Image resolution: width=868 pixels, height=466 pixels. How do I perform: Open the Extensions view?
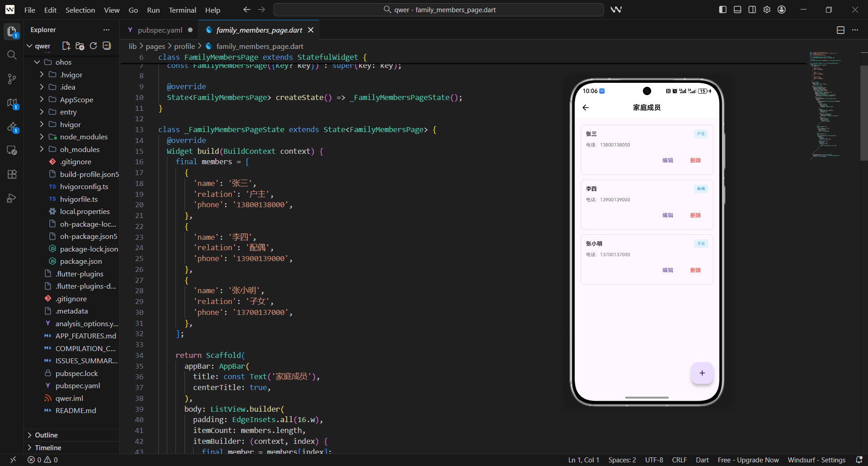point(12,174)
